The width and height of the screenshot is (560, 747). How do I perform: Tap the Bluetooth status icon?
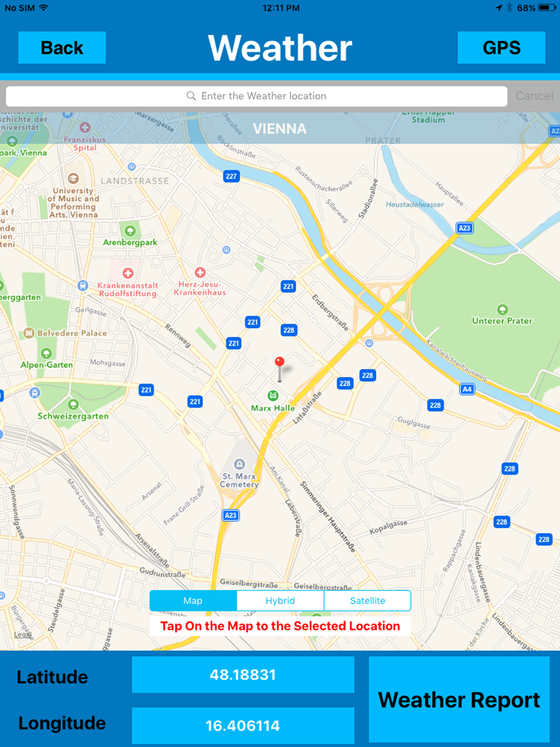tap(510, 8)
